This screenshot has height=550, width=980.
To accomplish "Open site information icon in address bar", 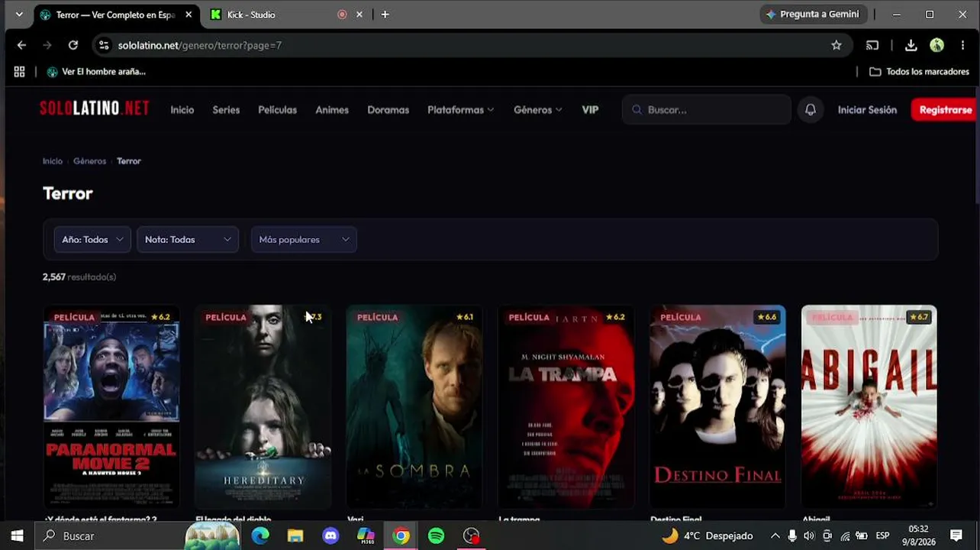I will [105, 45].
